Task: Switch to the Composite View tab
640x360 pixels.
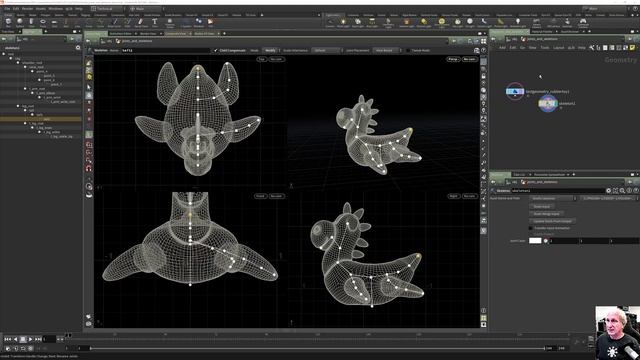Action: [x=176, y=33]
